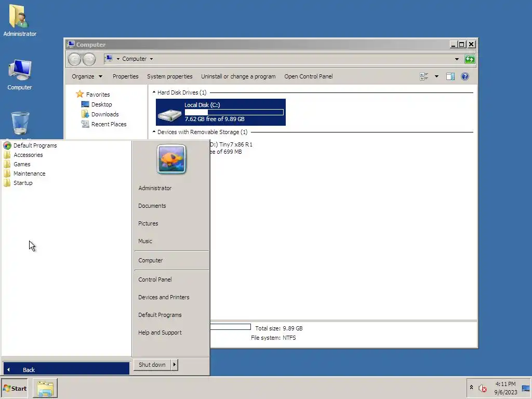Collapse Devices with Removable Storage group
The height and width of the screenshot is (399, 532).
click(154, 131)
